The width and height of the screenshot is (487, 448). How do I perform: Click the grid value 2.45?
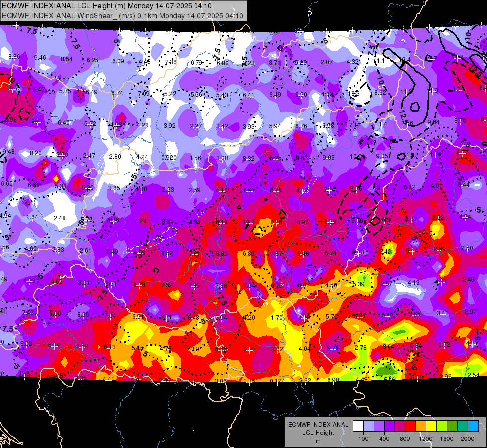coord(469,280)
